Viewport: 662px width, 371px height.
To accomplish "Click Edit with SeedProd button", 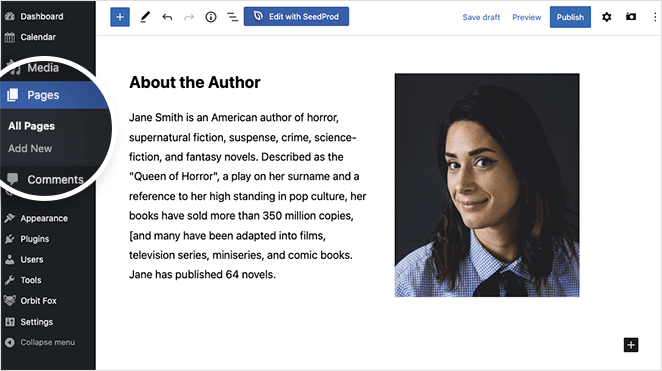I will pyautogui.click(x=296, y=16).
